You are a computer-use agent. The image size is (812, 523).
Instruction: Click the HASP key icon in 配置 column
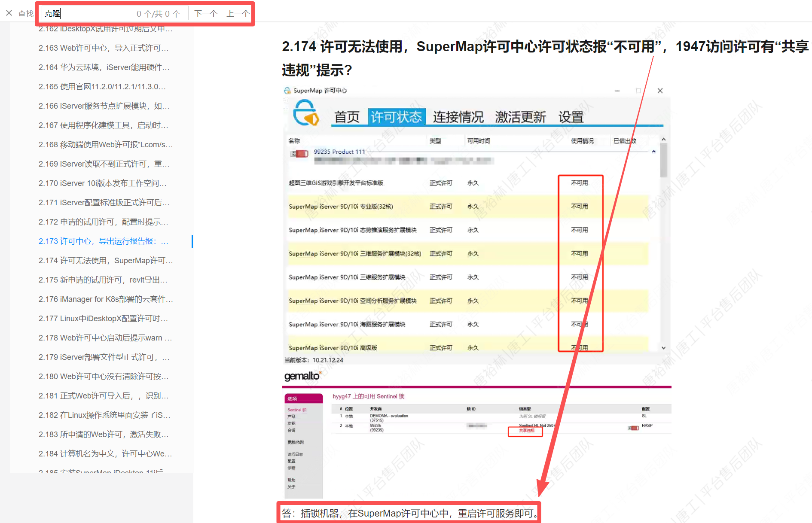pos(633,428)
